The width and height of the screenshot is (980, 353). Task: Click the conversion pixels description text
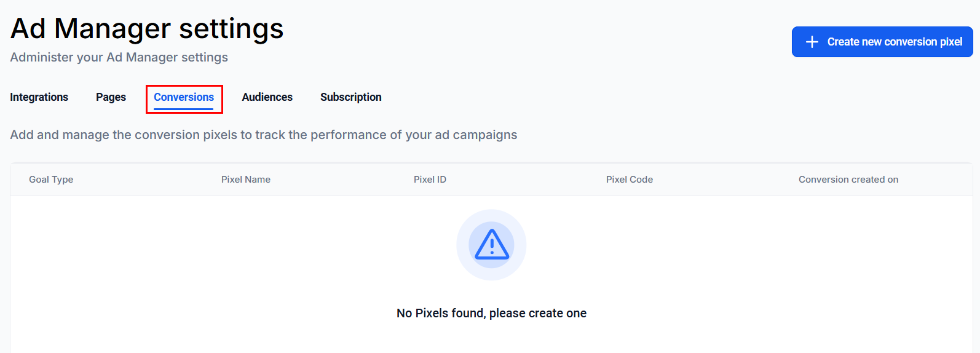coord(264,135)
